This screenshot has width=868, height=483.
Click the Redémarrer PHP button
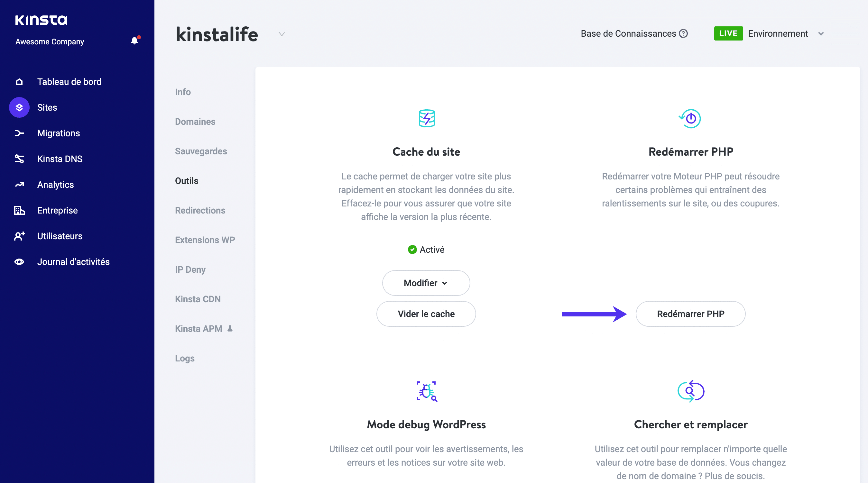pos(690,314)
